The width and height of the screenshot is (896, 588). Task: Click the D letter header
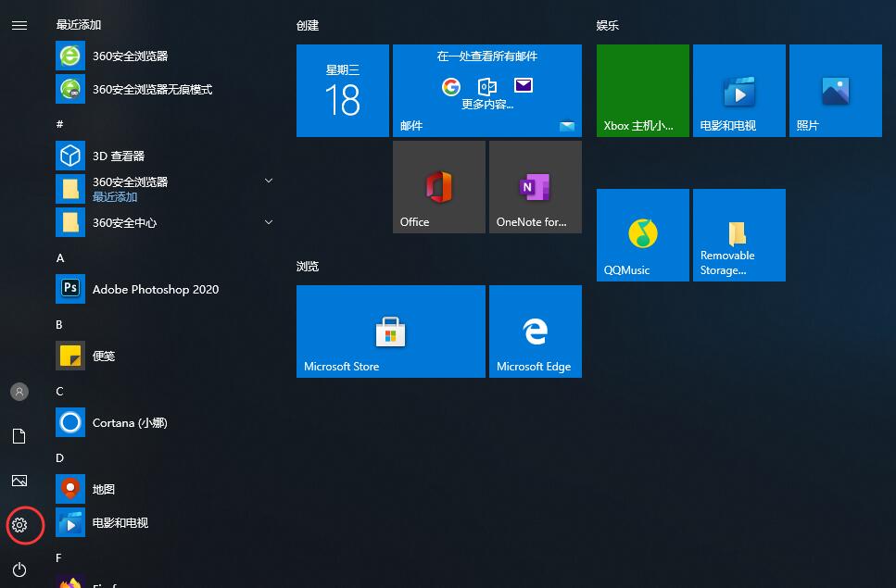coord(59,457)
